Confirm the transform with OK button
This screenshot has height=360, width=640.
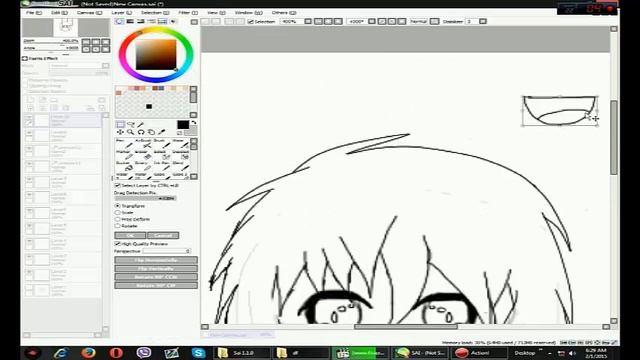pos(130,236)
